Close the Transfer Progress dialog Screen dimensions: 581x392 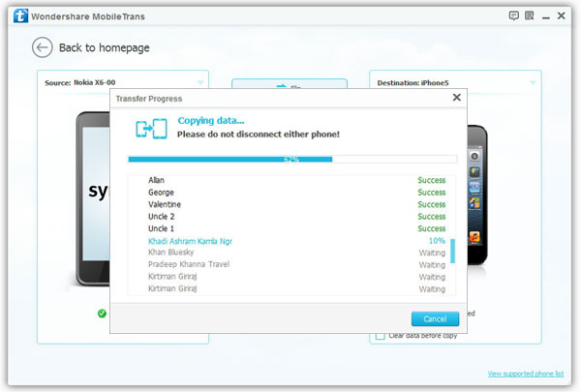(x=457, y=98)
